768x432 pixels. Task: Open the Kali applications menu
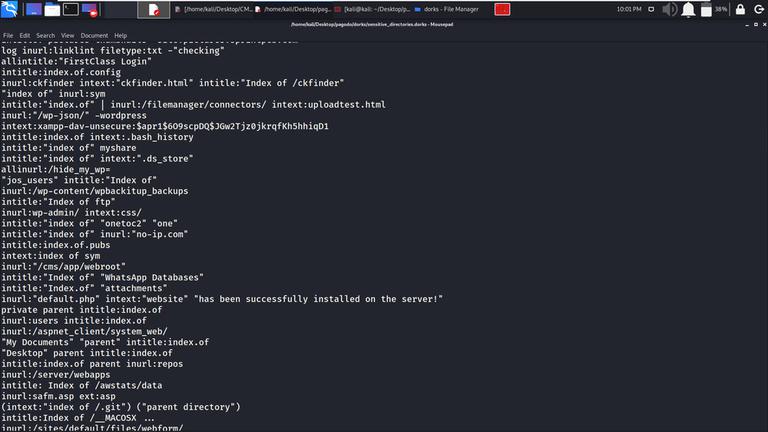click(9, 9)
